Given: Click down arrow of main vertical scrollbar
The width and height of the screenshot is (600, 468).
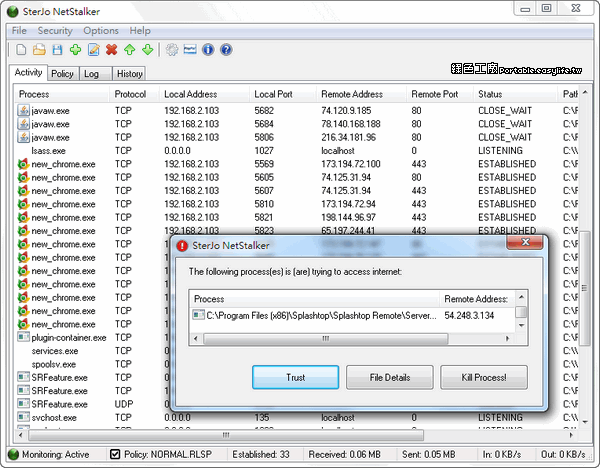Looking at the screenshot, I should click(x=585, y=422).
